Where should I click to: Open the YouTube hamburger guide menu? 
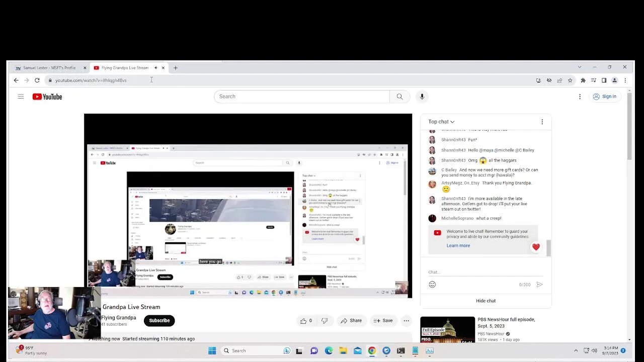pyautogui.click(x=21, y=97)
